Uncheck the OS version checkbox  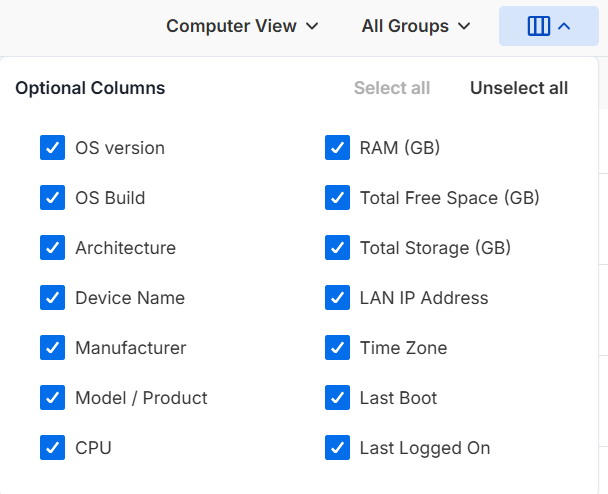click(52, 147)
